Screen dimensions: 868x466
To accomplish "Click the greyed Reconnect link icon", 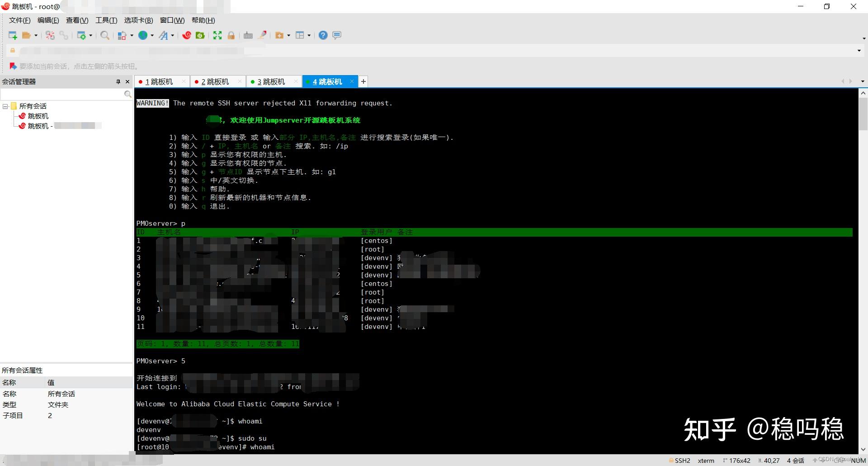I will click(64, 35).
